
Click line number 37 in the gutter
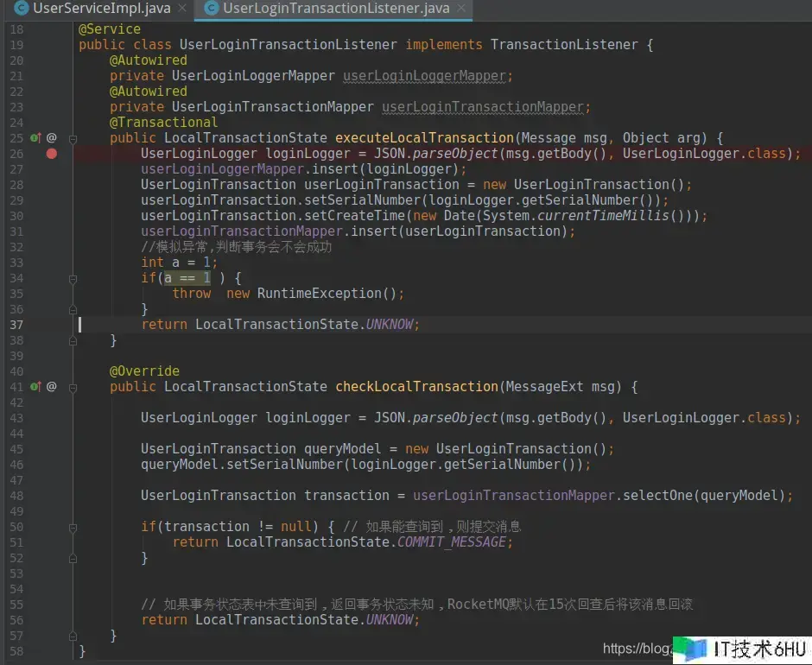[x=17, y=325]
